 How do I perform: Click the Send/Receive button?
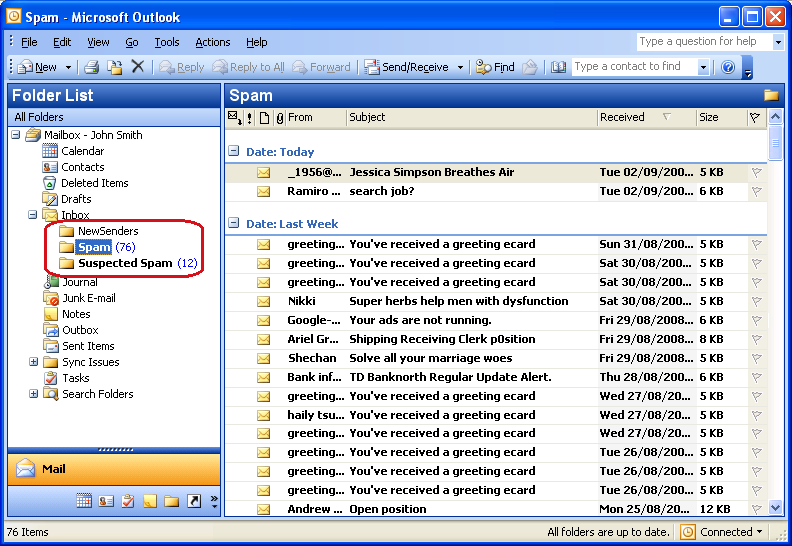(407, 67)
